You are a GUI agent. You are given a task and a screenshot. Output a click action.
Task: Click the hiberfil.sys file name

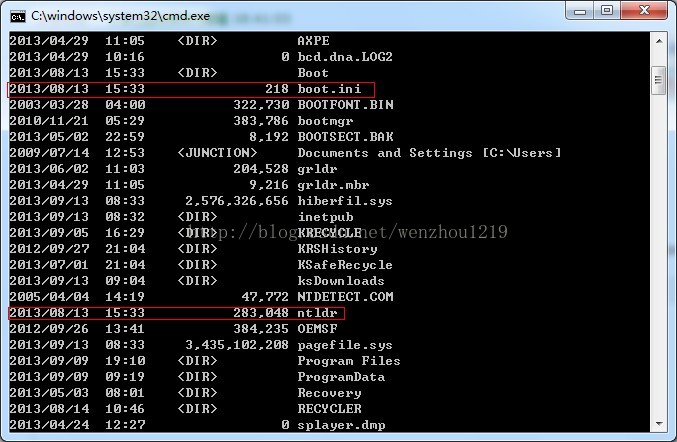tap(345, 201)
